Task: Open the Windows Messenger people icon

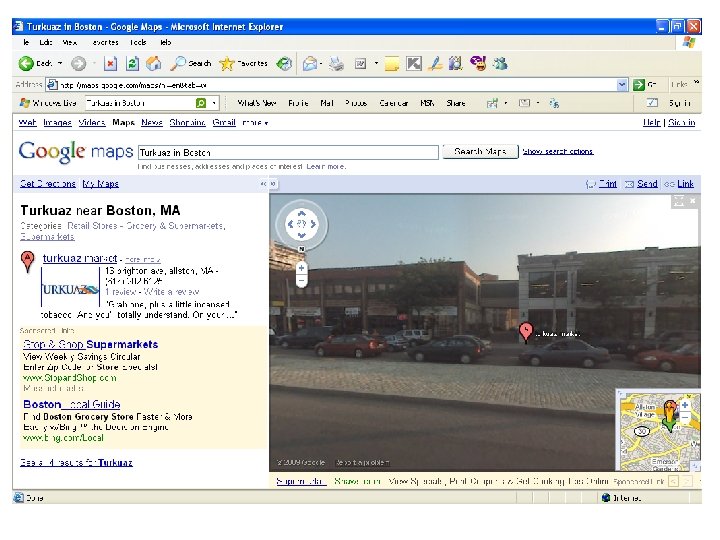Action: [x=500, y=63]
